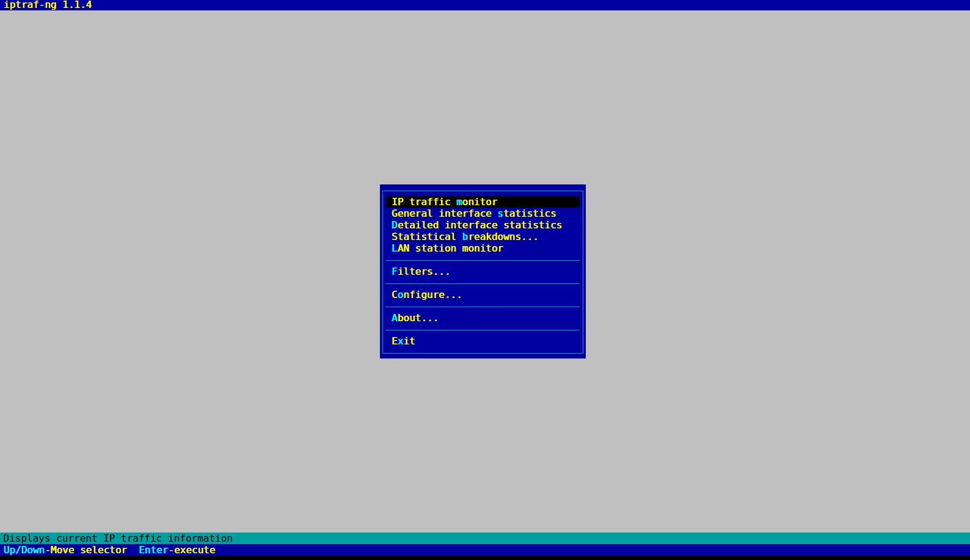
Task: Show the About screen
Action: pos(415,318)
